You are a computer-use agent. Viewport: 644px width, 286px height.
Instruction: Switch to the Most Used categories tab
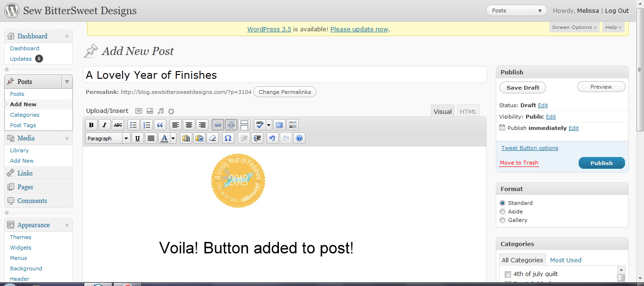565,260
